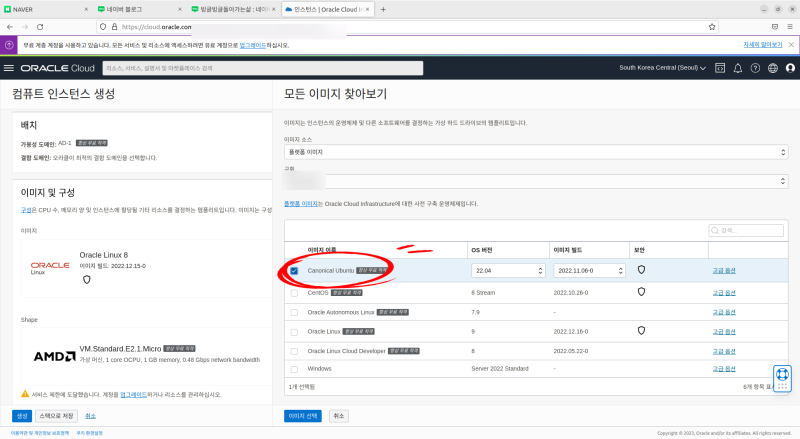Open 고급 옵션 link for Windows
This screenshot has height=439, width=800.
click(724, 369)
